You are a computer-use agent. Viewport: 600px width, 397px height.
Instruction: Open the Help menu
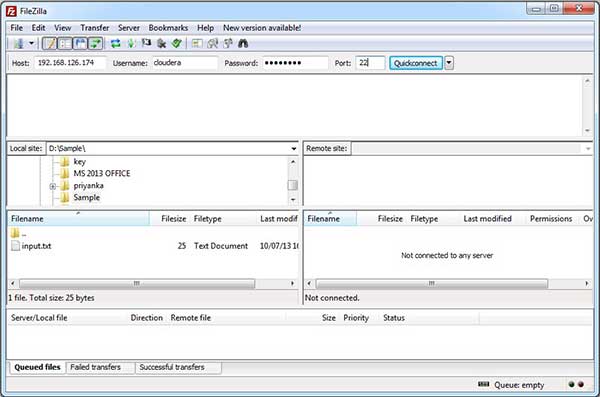tap(205, 28)
